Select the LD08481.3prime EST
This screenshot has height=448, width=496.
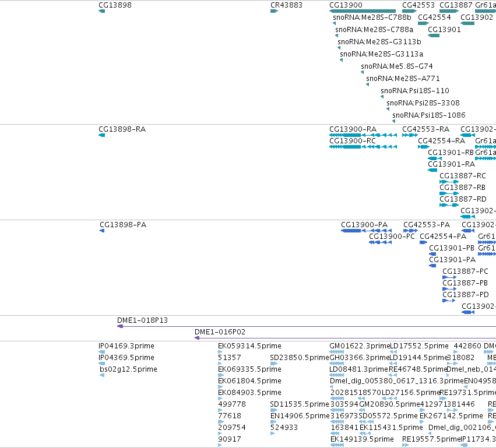click(x=336, y=375)
